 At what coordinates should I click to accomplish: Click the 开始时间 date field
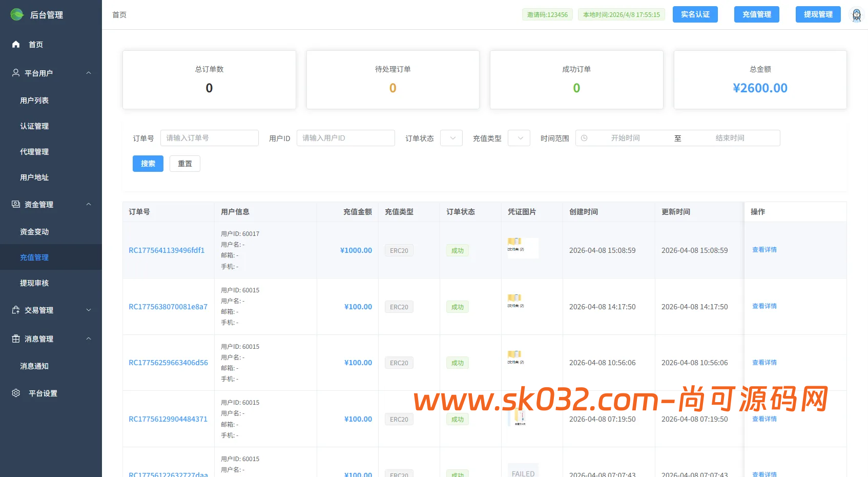pyautogui.click(x=625, y=138)
